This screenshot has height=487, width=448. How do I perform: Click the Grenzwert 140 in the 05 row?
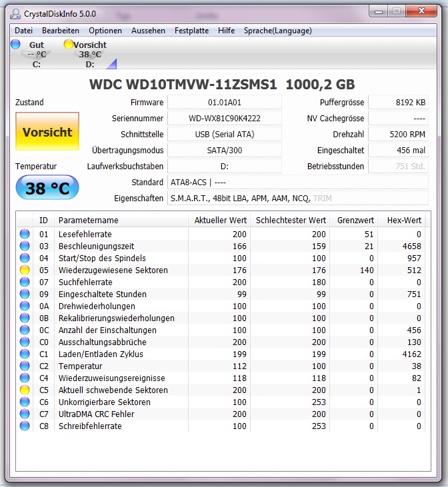(x=367, y=270)
